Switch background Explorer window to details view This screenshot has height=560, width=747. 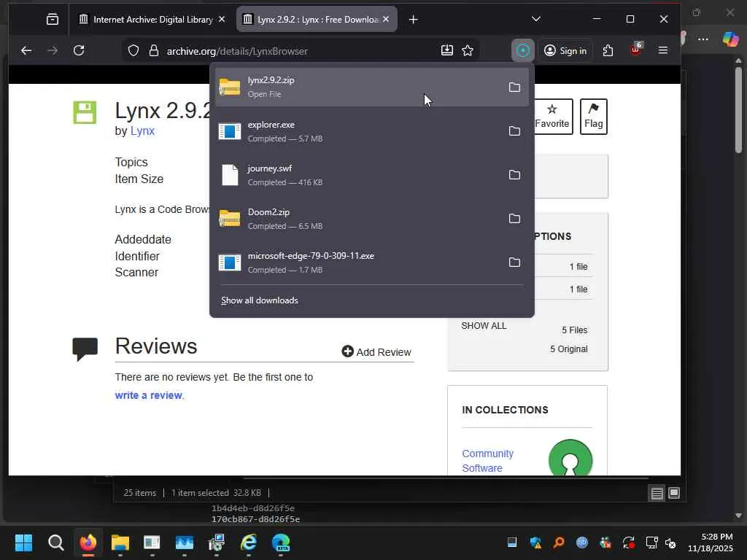click(657, 494)
